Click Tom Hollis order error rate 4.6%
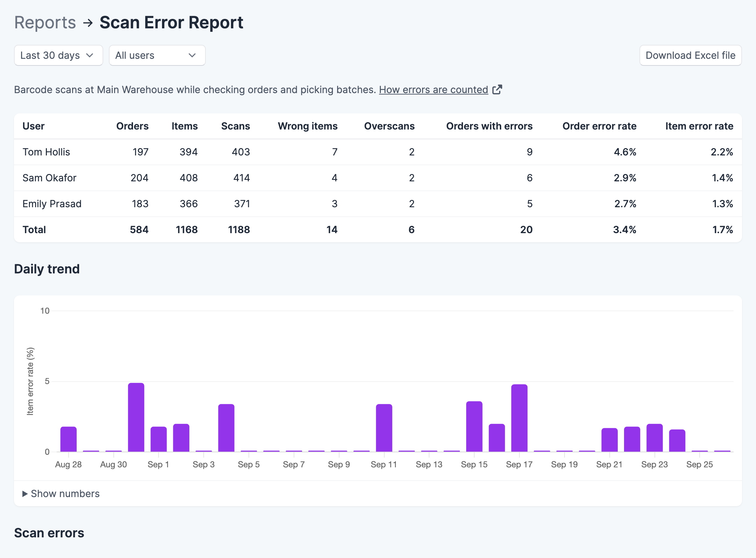This screenshot has width=756, height=558. [625, 152]
